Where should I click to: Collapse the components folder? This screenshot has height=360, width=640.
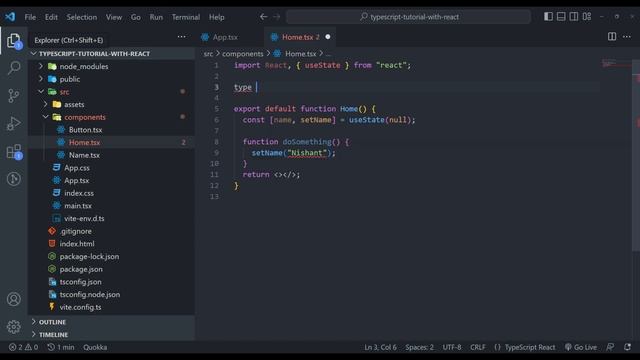click(45, 117)
